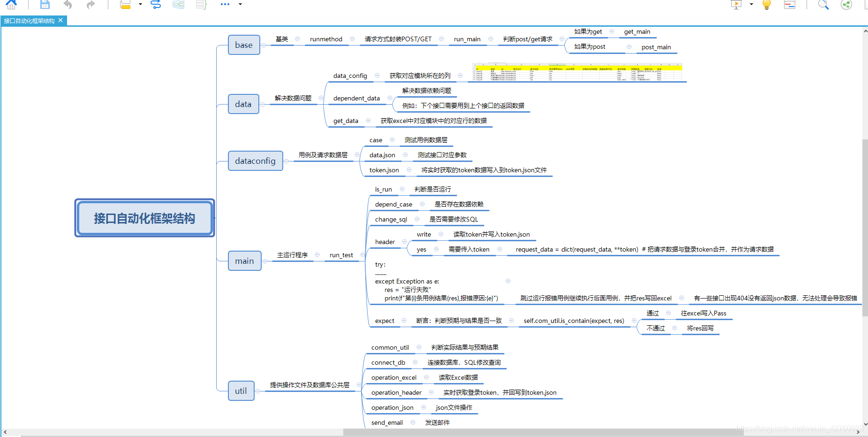
Task: Select the change_sql subtopic
Action: coord(391,220)
